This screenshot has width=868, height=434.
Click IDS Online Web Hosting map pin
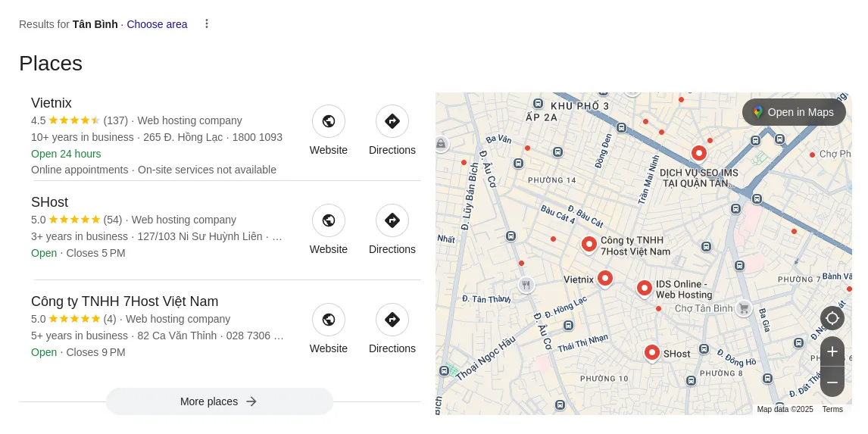(644, 289)
